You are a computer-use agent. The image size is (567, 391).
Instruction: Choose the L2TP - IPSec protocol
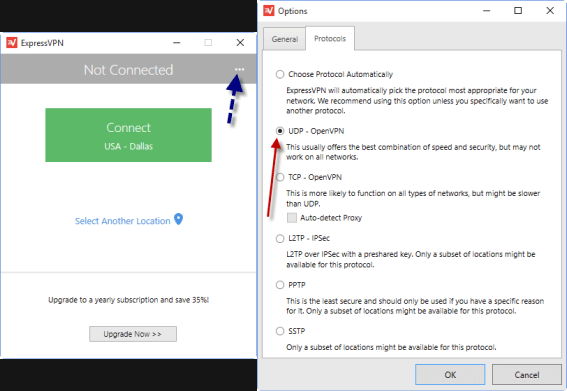pyautogui.click(x=280, y=238)
